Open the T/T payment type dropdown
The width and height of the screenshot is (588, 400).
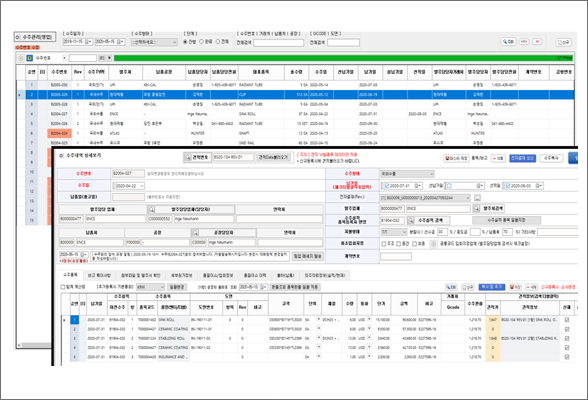tap(394, 232)
